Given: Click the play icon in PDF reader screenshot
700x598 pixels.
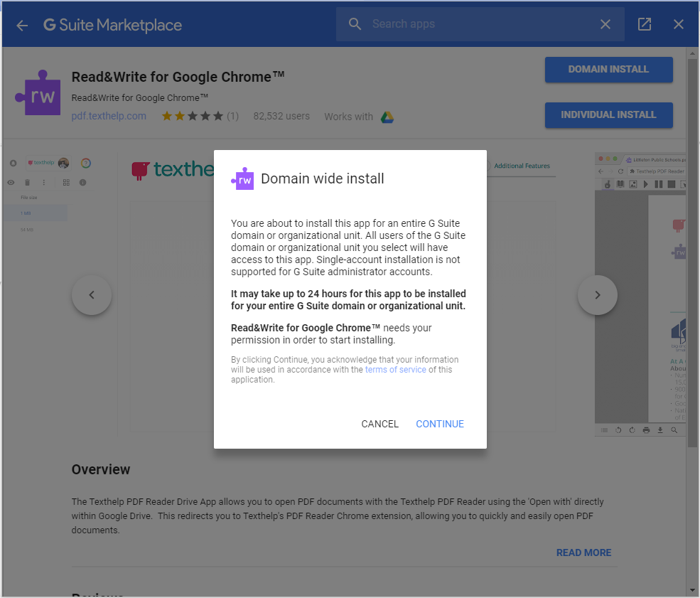Looking at the screenshot, I should [645, 184].
